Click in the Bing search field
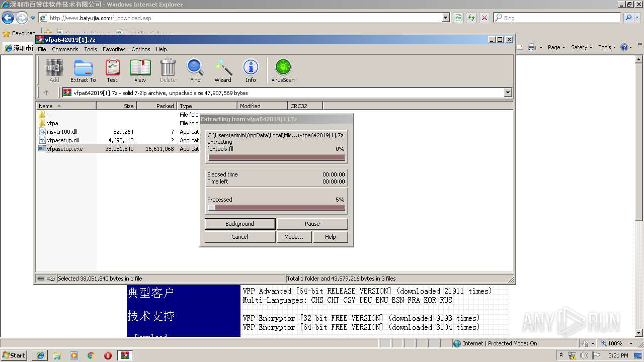Screen dimensions: 644x362 (557, 18)
